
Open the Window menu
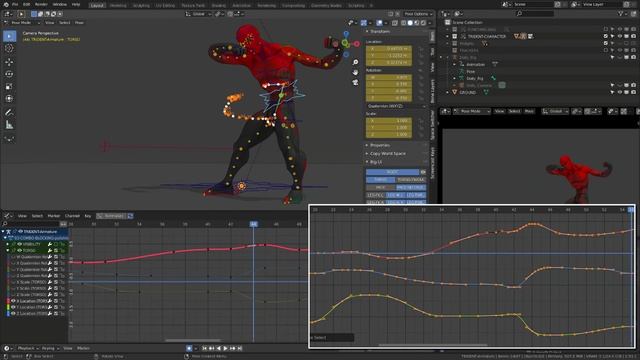[60, 4]
